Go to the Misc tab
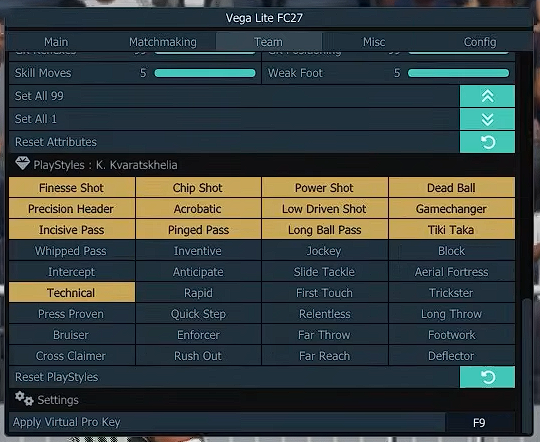This screenshot has width=540, height=442. click(374, 42)
